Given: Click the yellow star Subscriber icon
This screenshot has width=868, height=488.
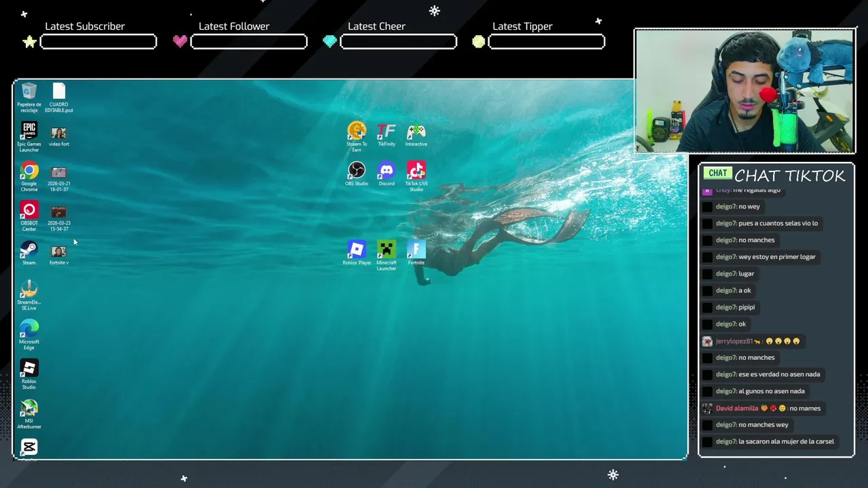Looking at the screenshot, I should (29, 42).
